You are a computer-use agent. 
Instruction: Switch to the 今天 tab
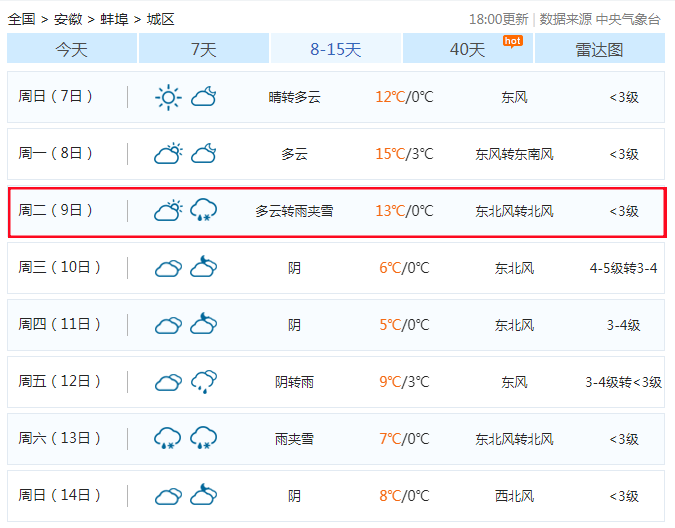coord(71,49)
